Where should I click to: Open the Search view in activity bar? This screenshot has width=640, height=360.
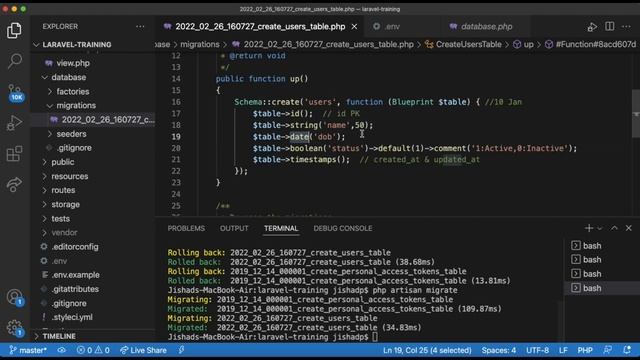tap(14, 61)
